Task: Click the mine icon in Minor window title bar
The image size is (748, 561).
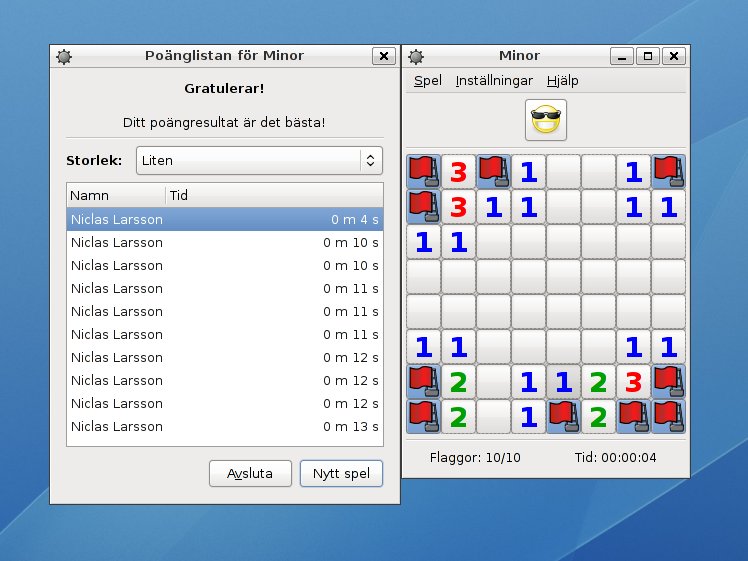Action: tap(416, 56)
